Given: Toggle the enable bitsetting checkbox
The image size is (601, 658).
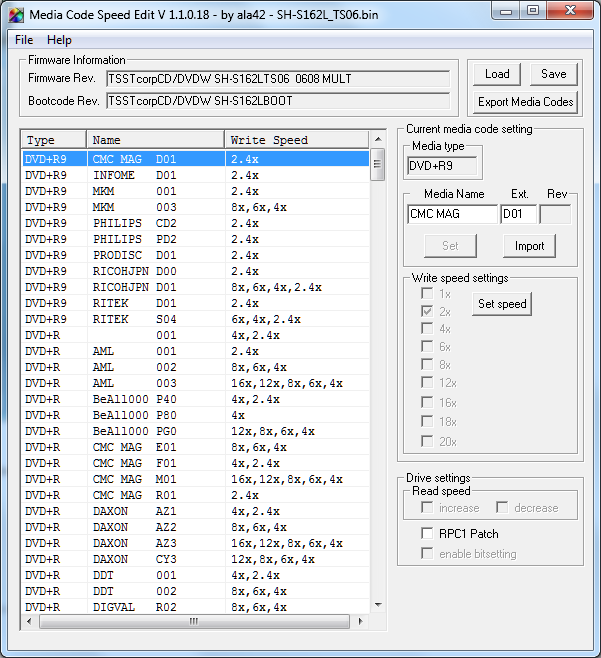Looking at the screenshot, I should point(427,554).
